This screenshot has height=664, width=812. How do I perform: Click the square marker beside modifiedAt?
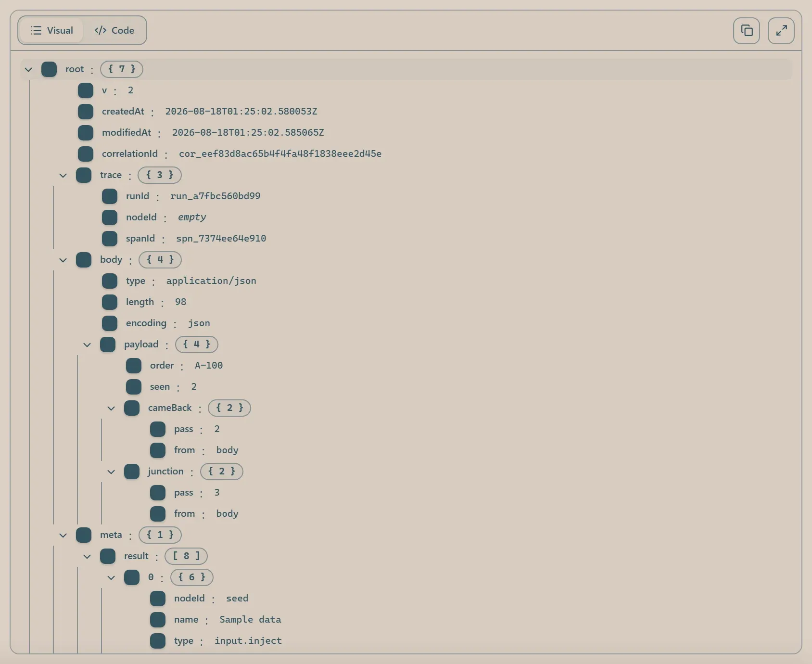tap(86, 133)
